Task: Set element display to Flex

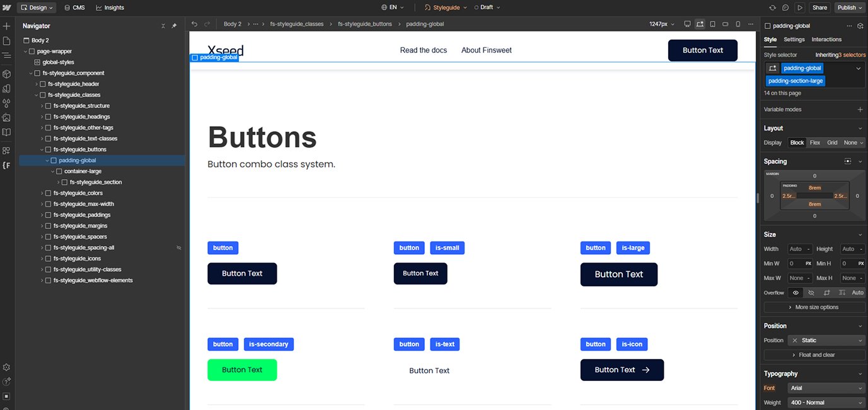Action: pos(814,142)
